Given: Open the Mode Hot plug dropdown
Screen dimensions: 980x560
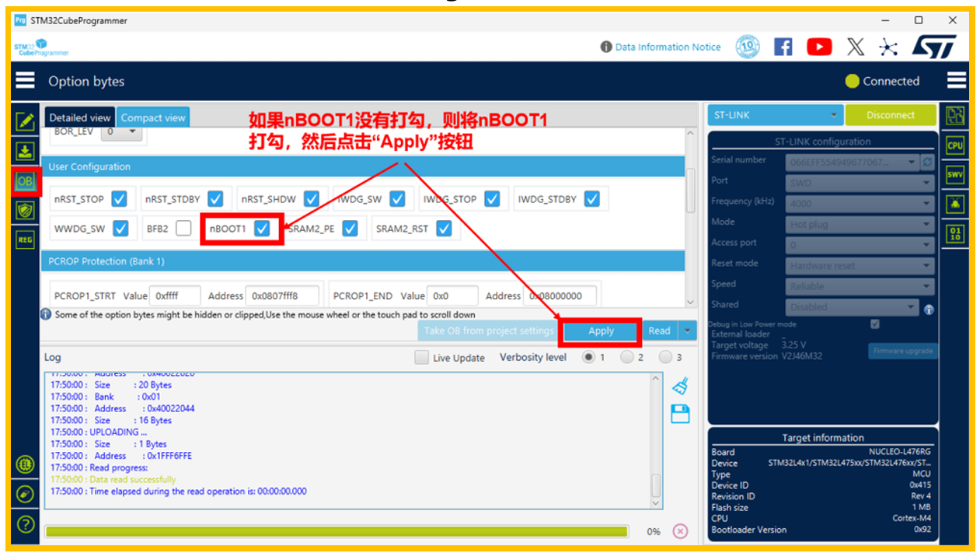Looking at the screenshot, I should point(860,224).
